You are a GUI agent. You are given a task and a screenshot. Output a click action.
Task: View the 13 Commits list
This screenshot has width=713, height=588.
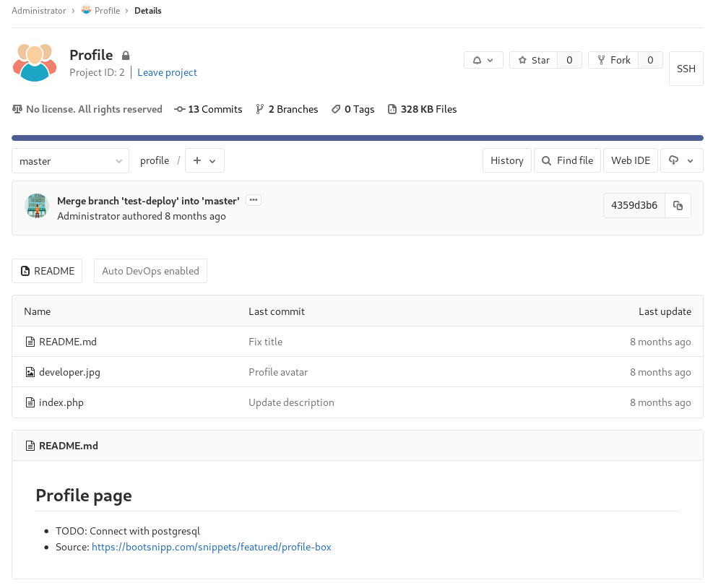pos(208,109)
